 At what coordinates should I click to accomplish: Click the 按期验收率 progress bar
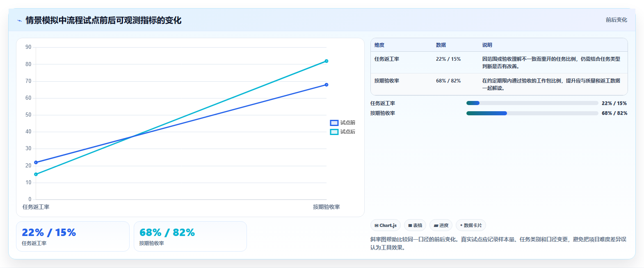[532, 113]
